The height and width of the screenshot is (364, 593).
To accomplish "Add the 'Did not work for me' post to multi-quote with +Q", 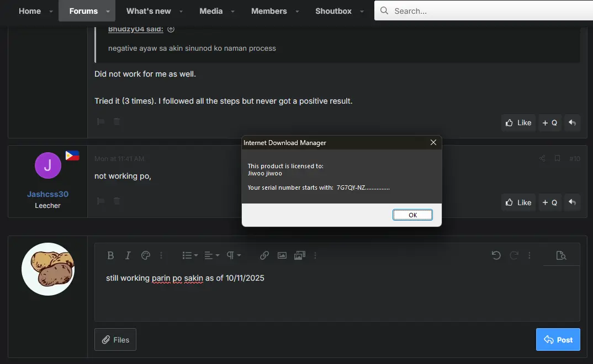I will pos(550,123).
